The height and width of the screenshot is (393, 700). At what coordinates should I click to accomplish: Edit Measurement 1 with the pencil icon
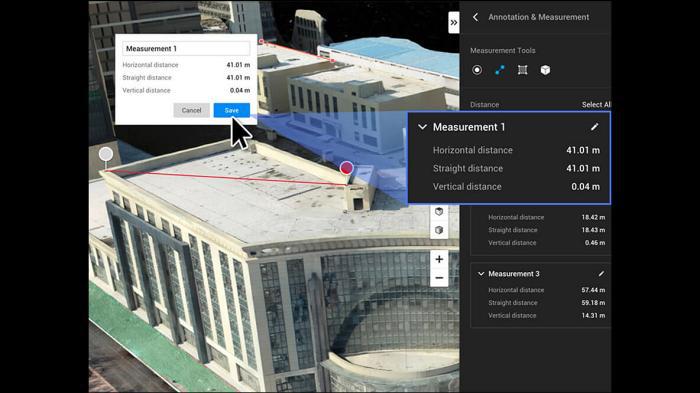pos(594,127)
